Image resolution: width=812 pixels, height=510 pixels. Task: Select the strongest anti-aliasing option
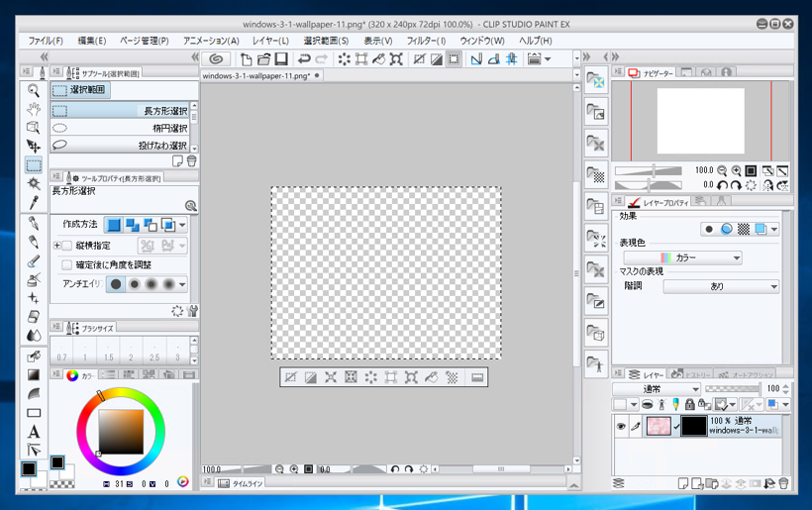168,284
